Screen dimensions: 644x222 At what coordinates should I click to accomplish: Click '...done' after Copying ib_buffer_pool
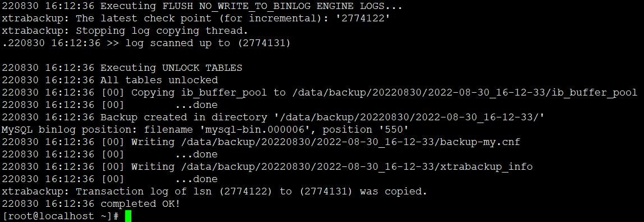tap(197, 105)
